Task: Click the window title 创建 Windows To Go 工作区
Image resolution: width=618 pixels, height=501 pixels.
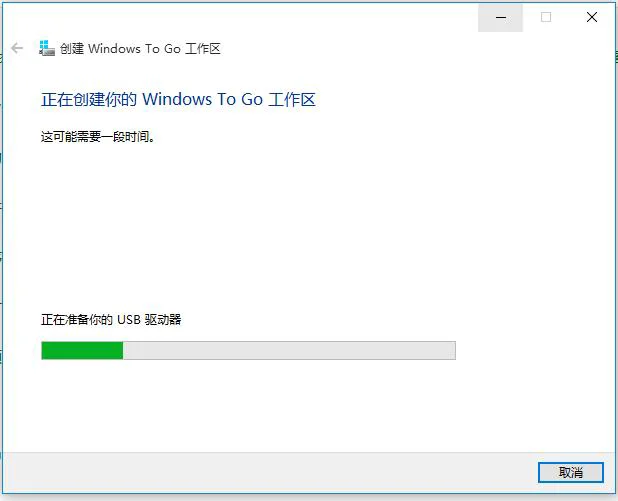Action: click(140, 48)
